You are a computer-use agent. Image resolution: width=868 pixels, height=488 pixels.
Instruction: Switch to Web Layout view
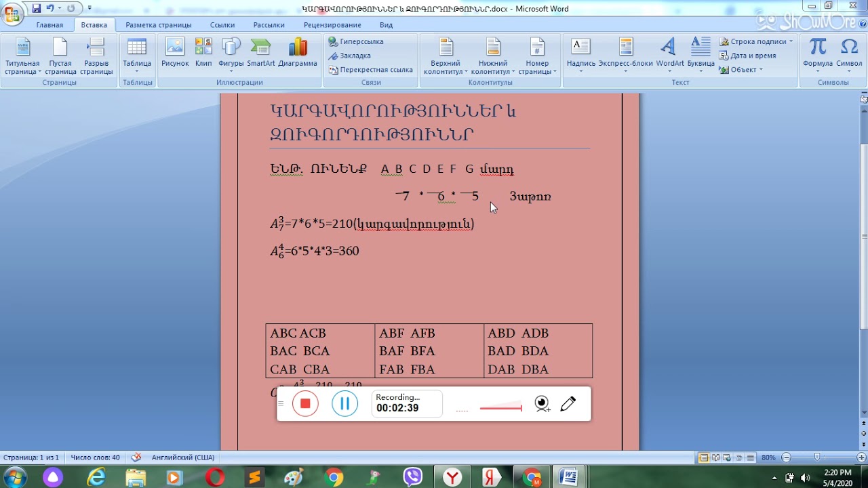[728, 457]
